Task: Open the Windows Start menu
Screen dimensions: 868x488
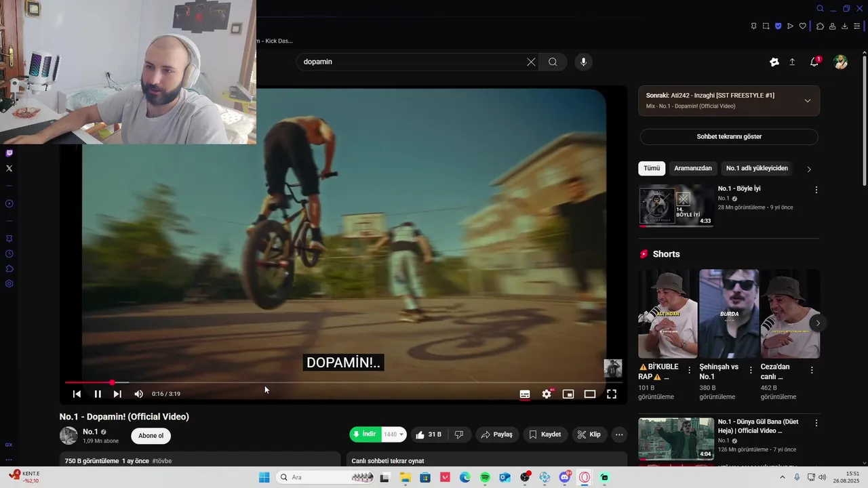Action: click(264, 477)
